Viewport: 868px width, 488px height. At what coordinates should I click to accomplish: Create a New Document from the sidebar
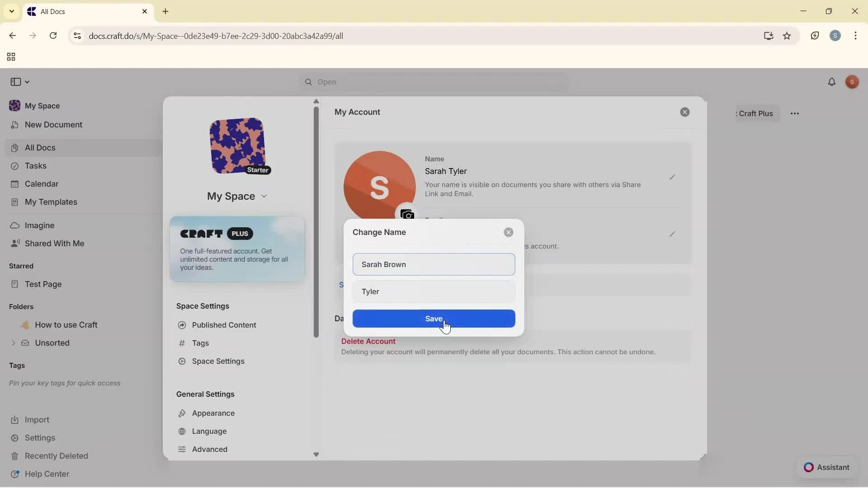click(53, 125)
